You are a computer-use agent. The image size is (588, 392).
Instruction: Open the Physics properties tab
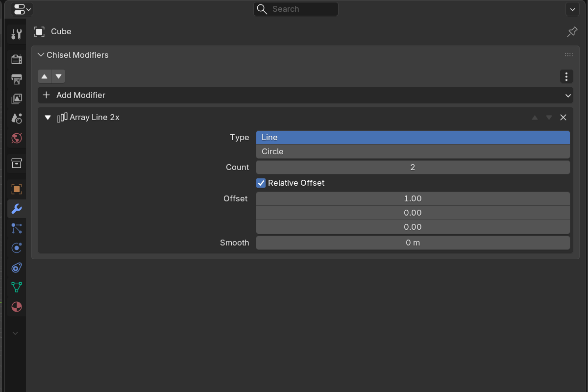point(16,248)
